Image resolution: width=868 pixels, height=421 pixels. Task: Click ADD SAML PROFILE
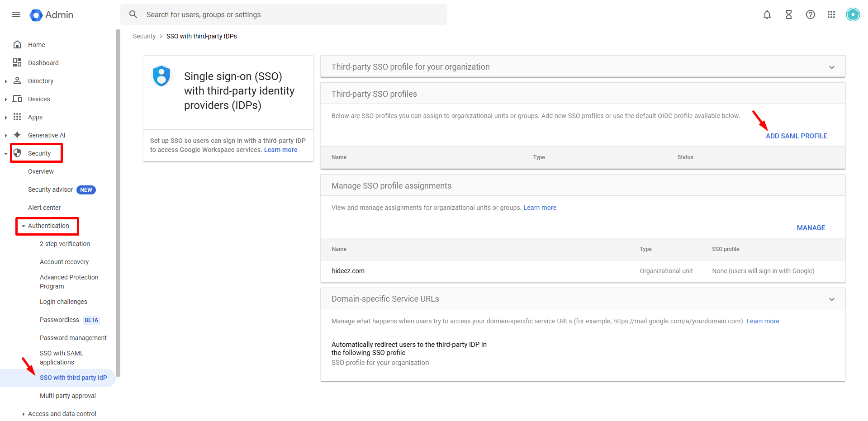(x=796, y=136)
